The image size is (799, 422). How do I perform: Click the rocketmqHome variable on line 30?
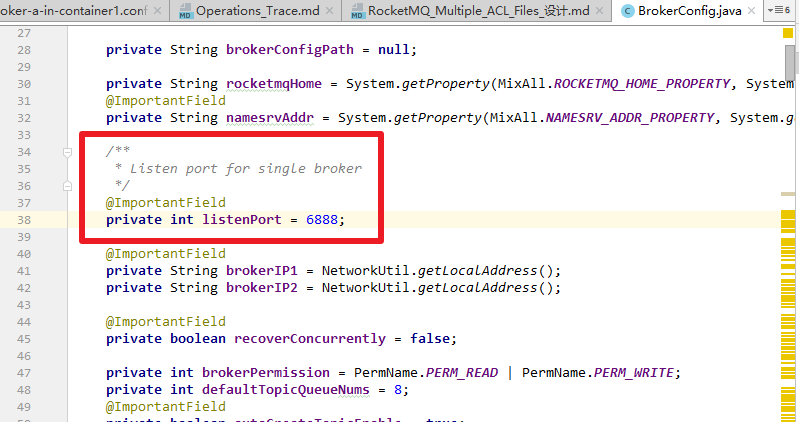tap(274, 84)
